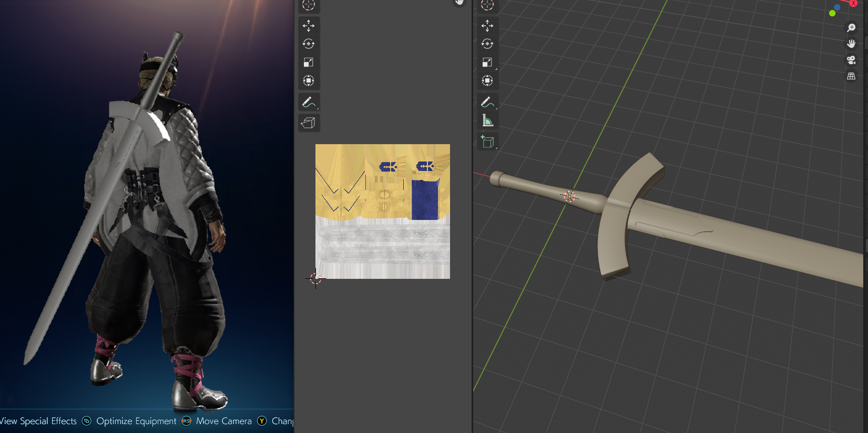Image resolution: width=868 pixels, height=433 pixels.
Task: Select the Rotate tool in the 3D viewport
Action: (x=487, y=44)
